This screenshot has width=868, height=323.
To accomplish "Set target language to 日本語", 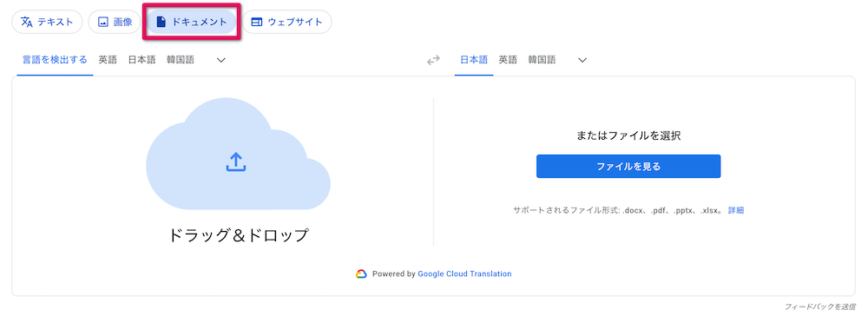I will (474, 60).
